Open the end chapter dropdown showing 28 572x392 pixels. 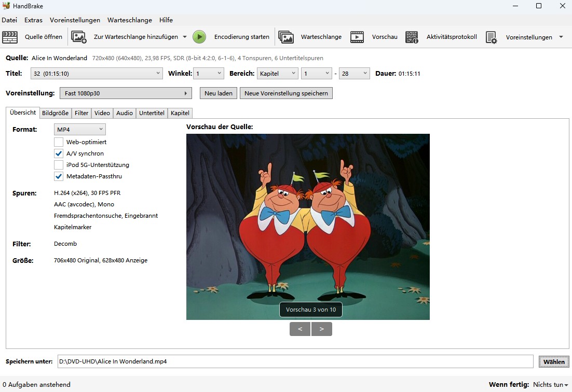point(354,74)
